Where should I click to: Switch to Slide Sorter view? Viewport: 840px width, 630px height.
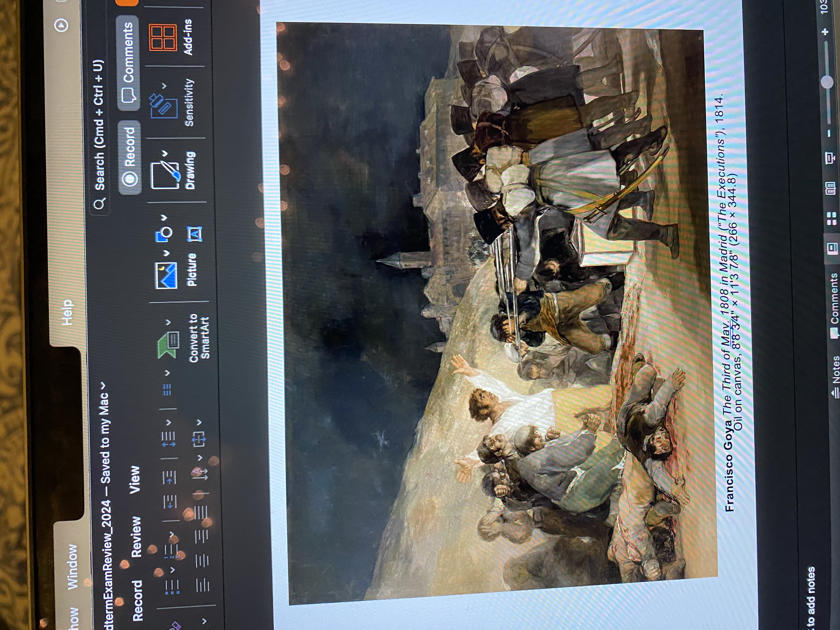coord(831,219)
